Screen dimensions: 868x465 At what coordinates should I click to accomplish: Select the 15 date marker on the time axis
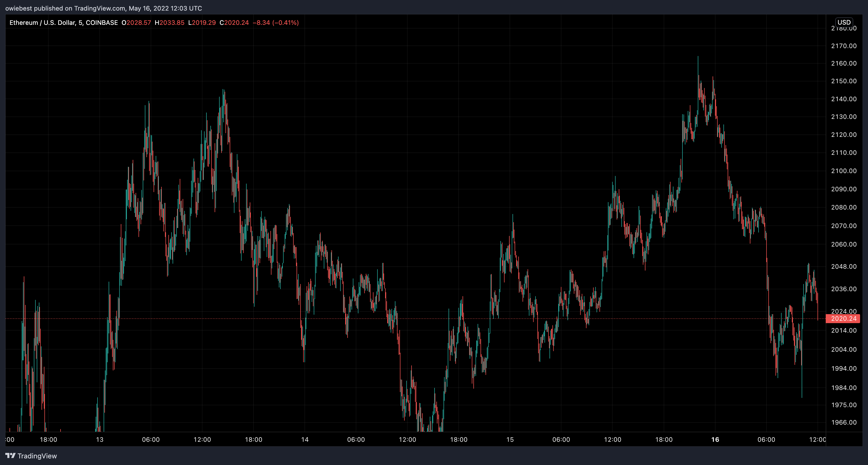pos(510,439)
